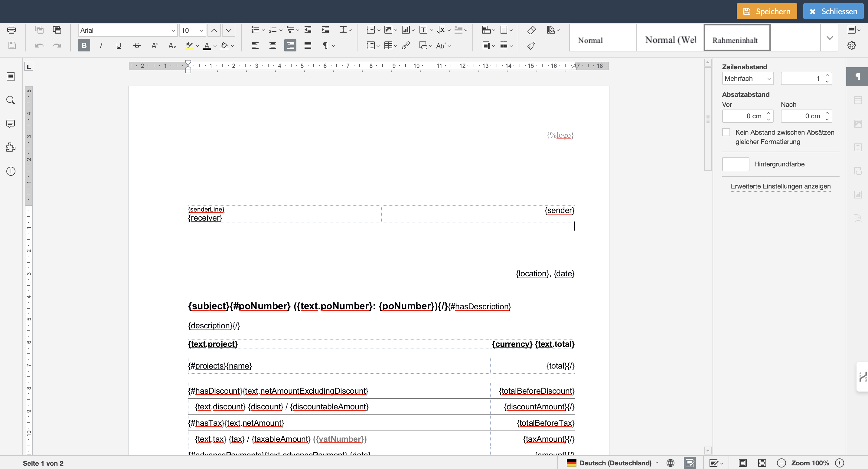
Task: Click Speichern button
Action: click(767, 11)
